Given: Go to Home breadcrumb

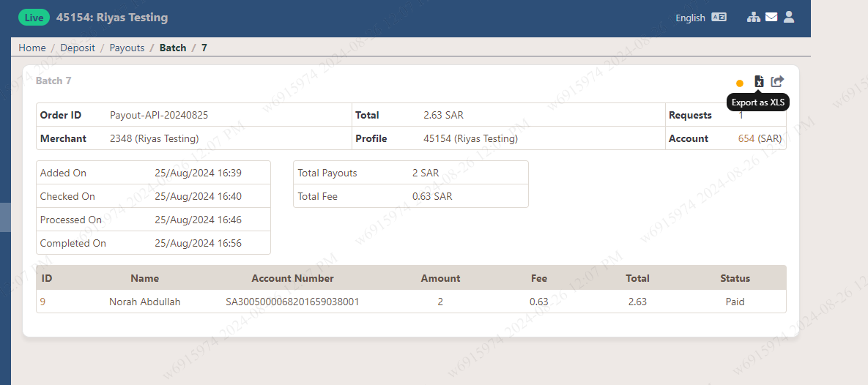Looking at the screenshot, I should pyautogui.click(x=32, y=48).
